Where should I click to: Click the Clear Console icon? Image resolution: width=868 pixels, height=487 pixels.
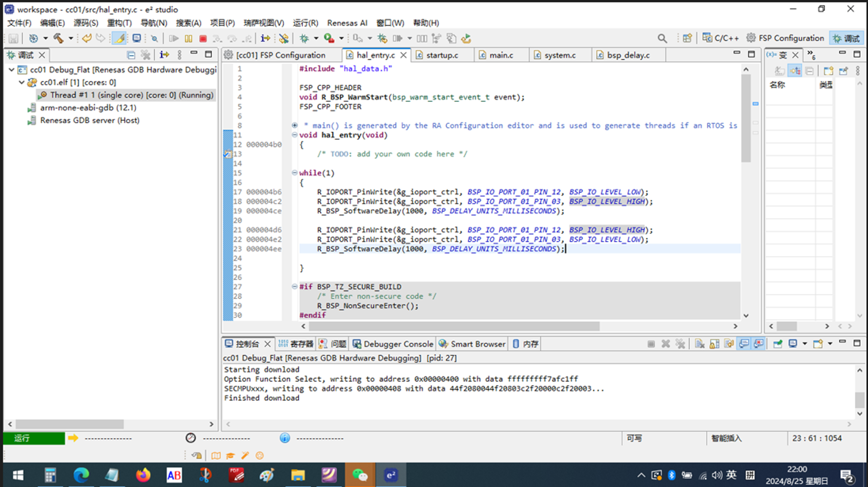click(700, 344)
